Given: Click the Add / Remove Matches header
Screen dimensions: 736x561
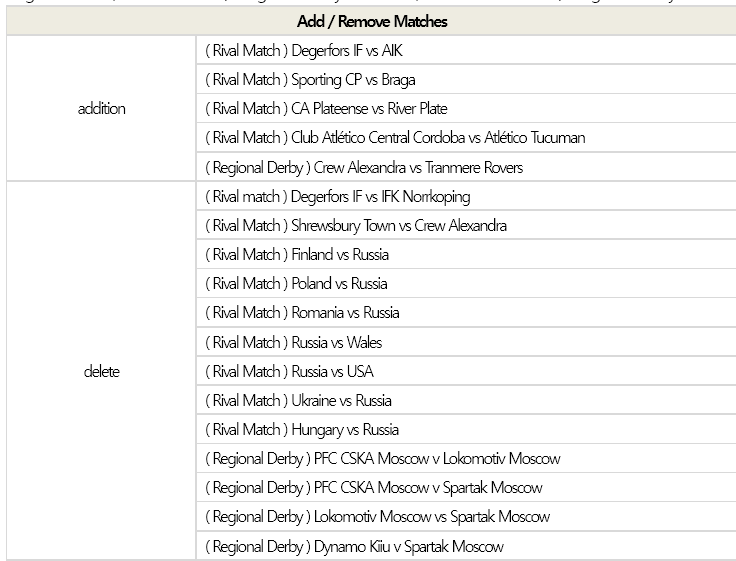Looking at the screenshot, I should [372, 21].
